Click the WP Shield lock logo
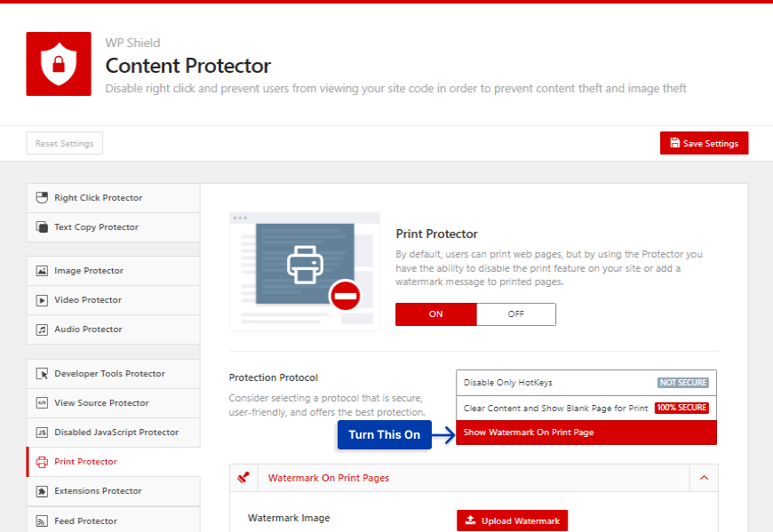This screenshot has height=532, width=773. coord(59,64)
